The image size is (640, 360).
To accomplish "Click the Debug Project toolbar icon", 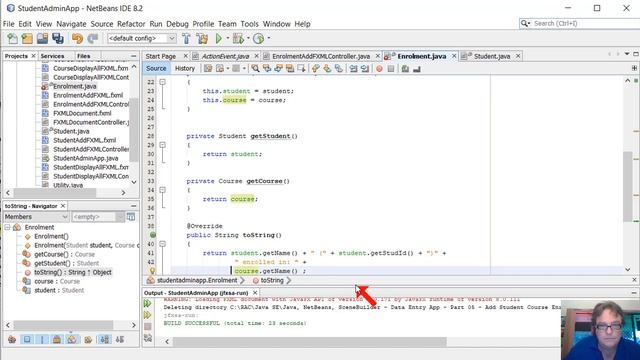I will coord(238,38).
